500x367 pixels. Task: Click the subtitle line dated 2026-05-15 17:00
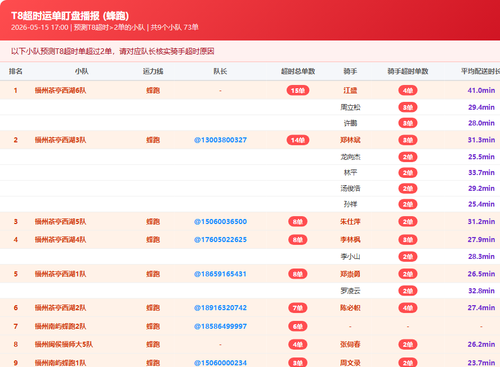pos(105,27)
